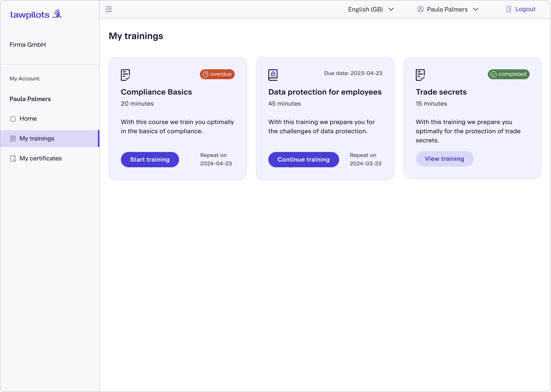This screenshot has height=392, width=551.
Task: Click the 45 minutes duration text
Action: pos(284,104)
